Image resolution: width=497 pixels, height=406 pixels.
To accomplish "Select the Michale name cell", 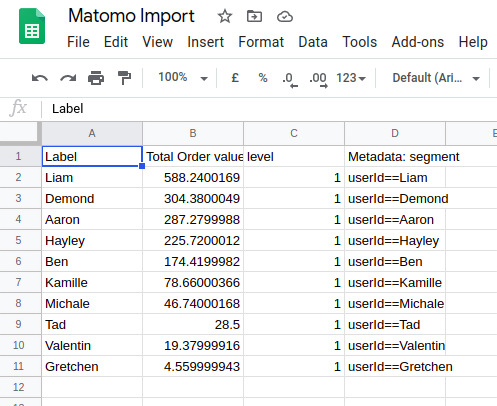I will point(92,303).
